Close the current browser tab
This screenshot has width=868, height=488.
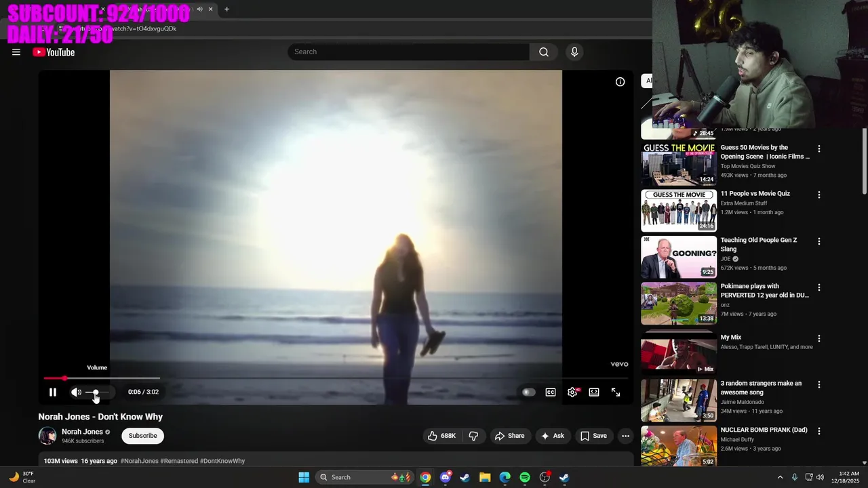(210, 9)
